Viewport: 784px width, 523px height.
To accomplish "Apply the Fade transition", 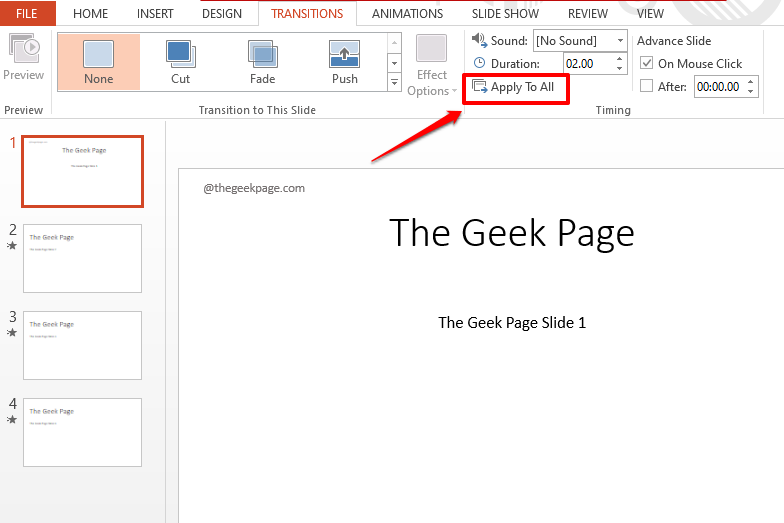I will click(x=262, y=62).
